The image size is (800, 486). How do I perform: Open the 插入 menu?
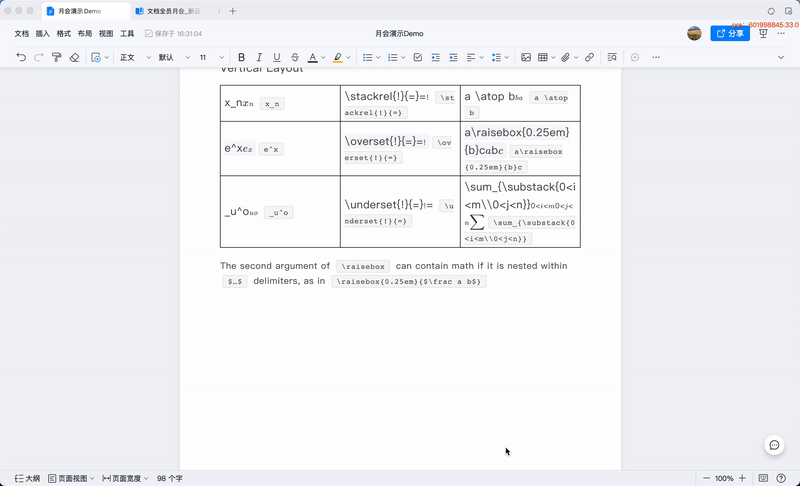click(x=42, y=34)
